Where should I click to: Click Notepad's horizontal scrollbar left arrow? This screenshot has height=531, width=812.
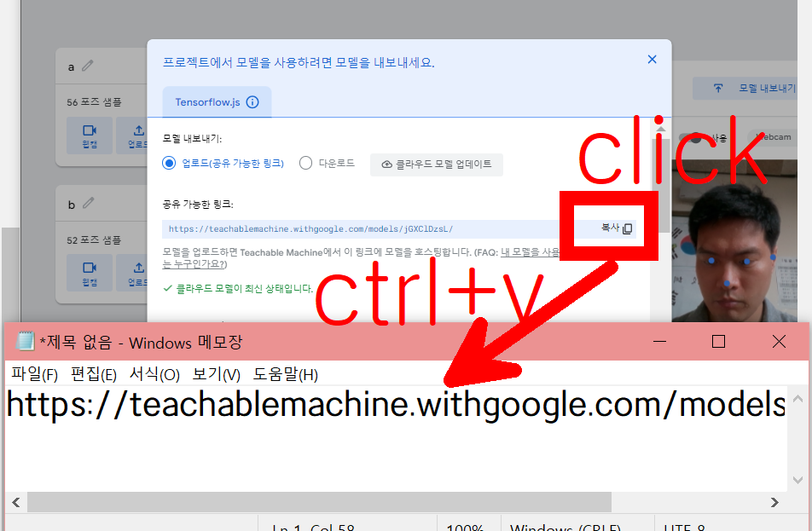click(16, 502)
